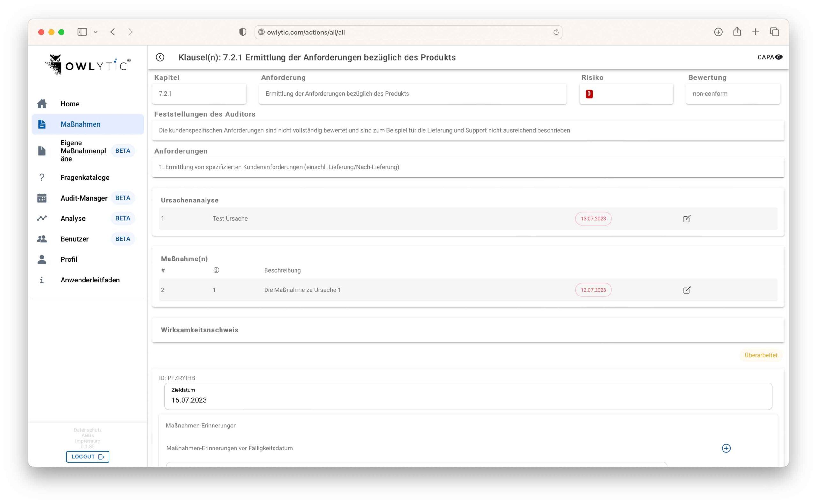Open Home from the sidebar
Screen dimensions: 817x504
pyautogui.click(x=70, y=104)
